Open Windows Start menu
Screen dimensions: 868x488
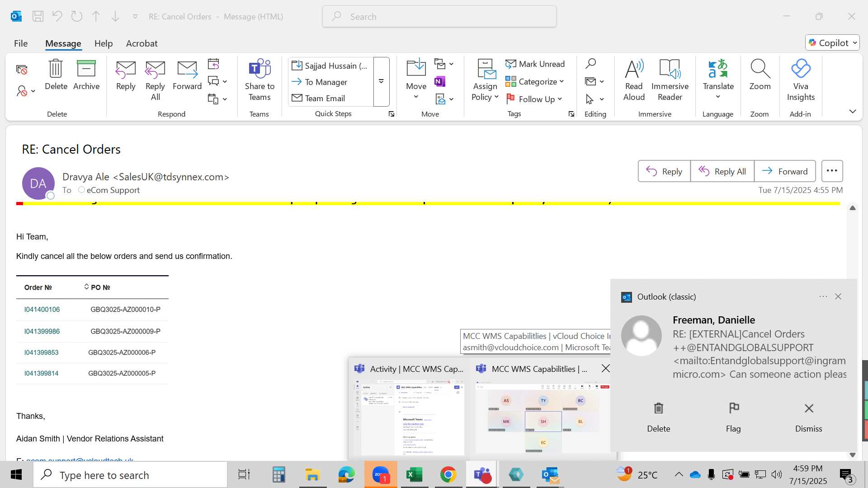pos(16,475)
